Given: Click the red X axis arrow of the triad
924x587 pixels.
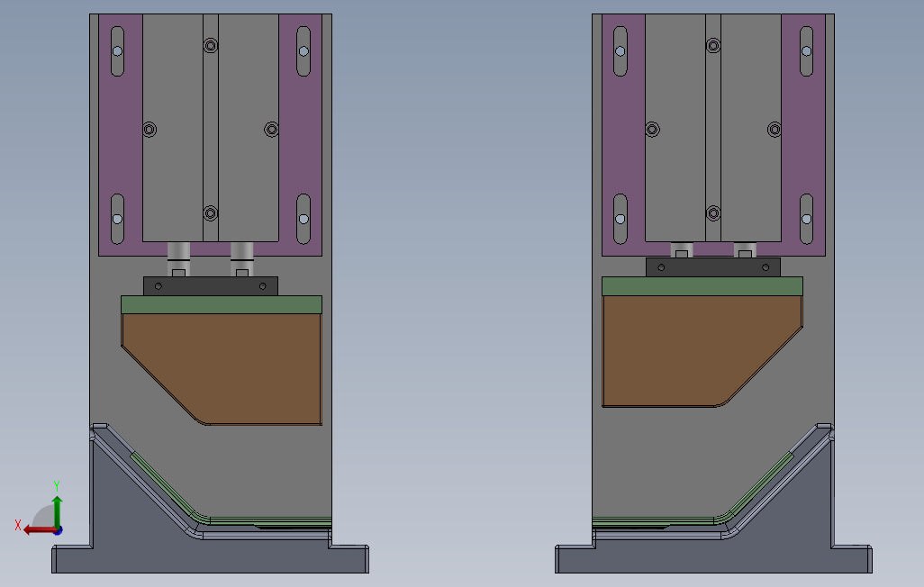Looking at the screenshot, I should pos(40,530).
